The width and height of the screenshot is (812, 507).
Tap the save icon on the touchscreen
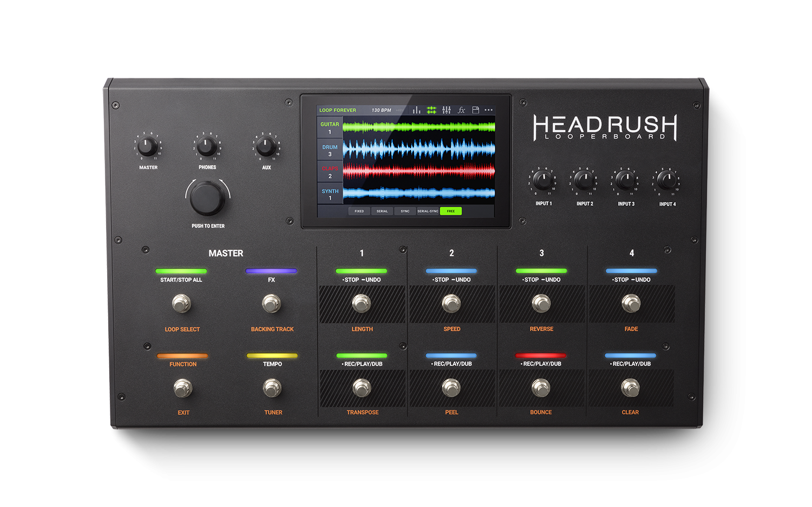[476, 110]
